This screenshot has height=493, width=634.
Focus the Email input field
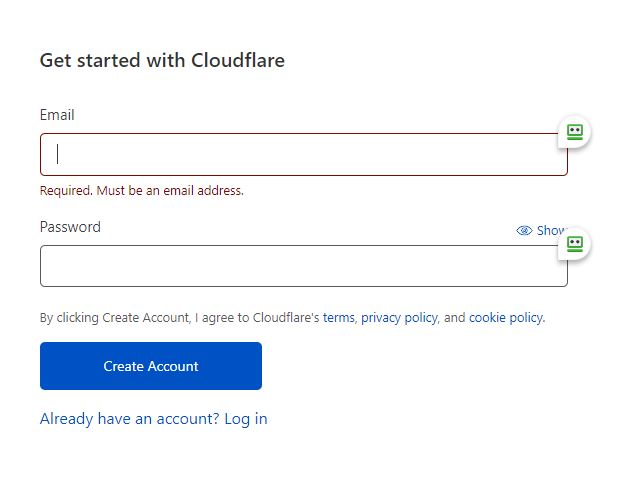pyautogui.click(x=304, y=154)
